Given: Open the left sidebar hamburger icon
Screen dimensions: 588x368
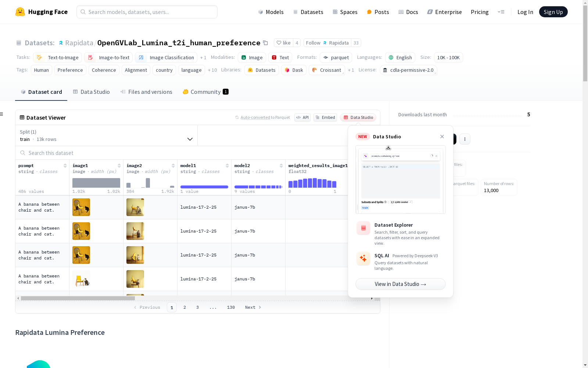Looking at the screenshot, I should tap(2, 114).
